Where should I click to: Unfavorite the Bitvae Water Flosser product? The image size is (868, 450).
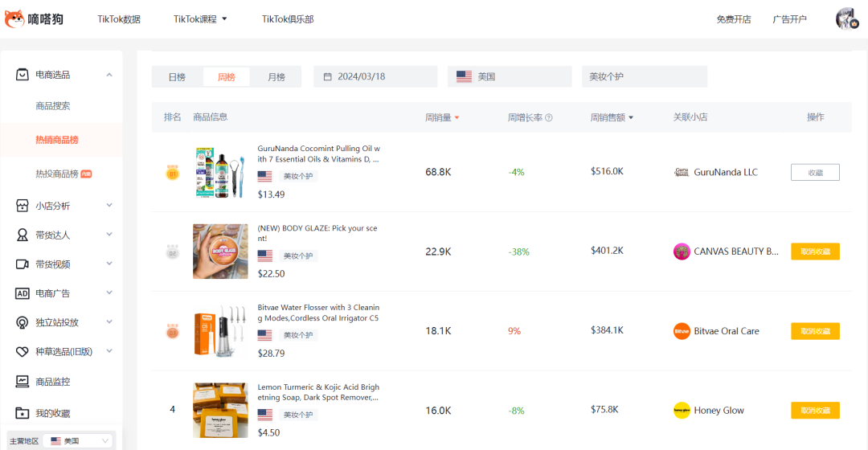pos(815,331)
